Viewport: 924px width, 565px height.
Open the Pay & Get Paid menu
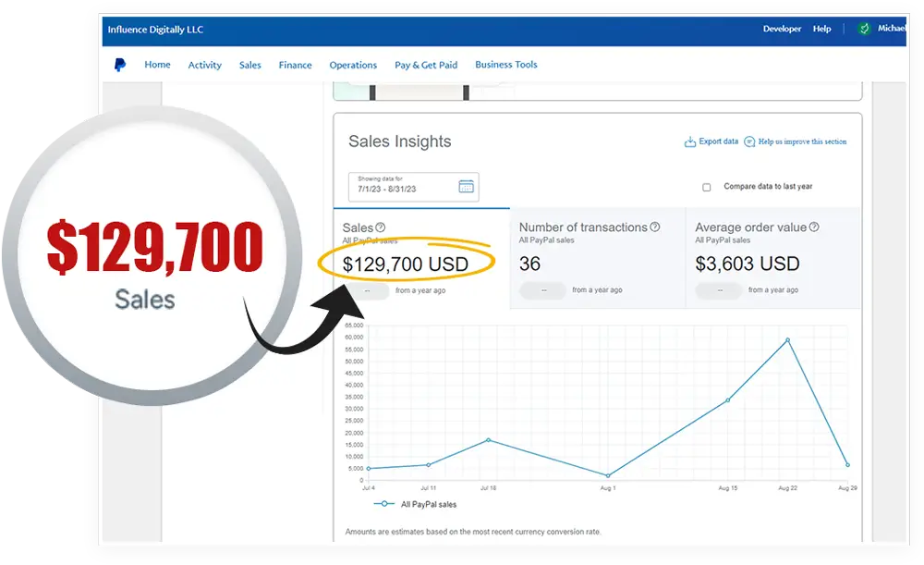tap(426, 65)
